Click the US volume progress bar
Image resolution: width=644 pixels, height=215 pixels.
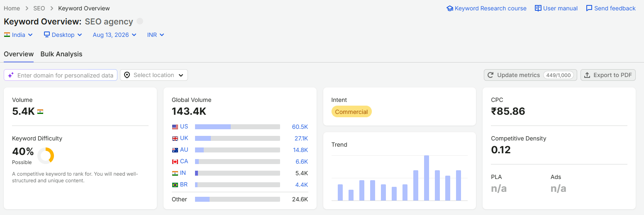click(237, 127)
